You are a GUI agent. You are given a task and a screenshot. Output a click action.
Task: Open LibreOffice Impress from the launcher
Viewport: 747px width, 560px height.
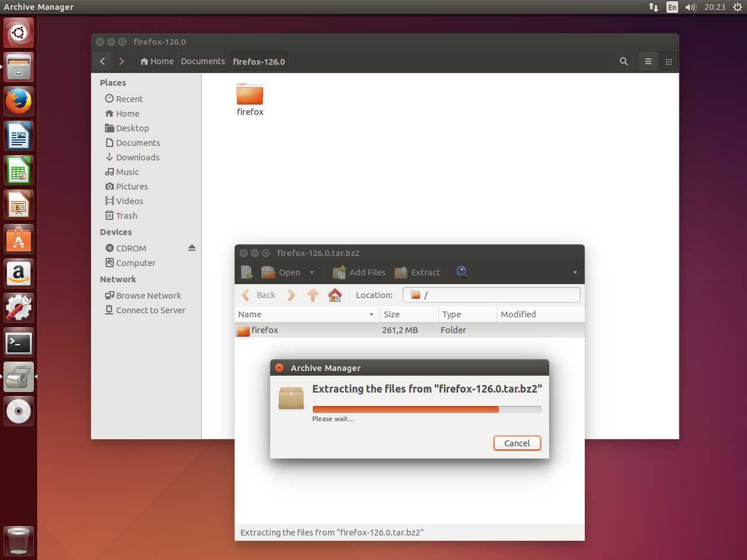[19, 205]
